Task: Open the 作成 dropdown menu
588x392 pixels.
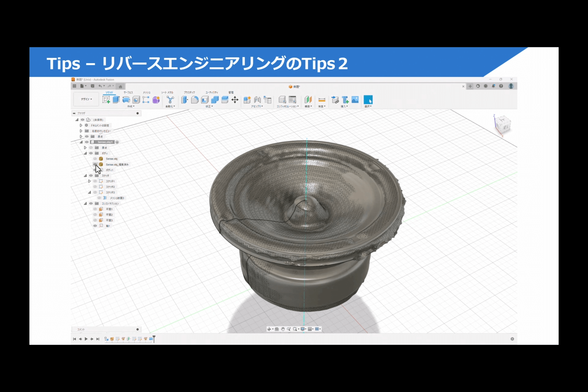Action: 131,107
